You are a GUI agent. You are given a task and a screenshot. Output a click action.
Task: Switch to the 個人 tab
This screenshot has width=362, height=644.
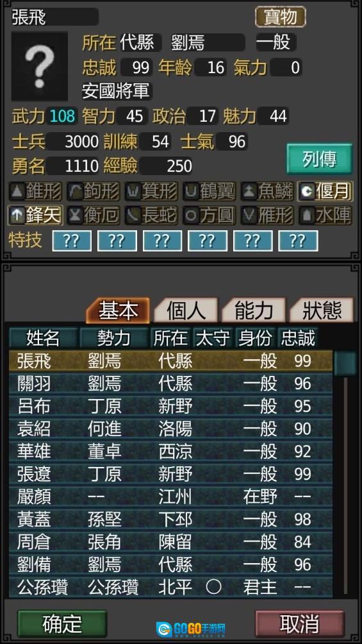[186, 311]
